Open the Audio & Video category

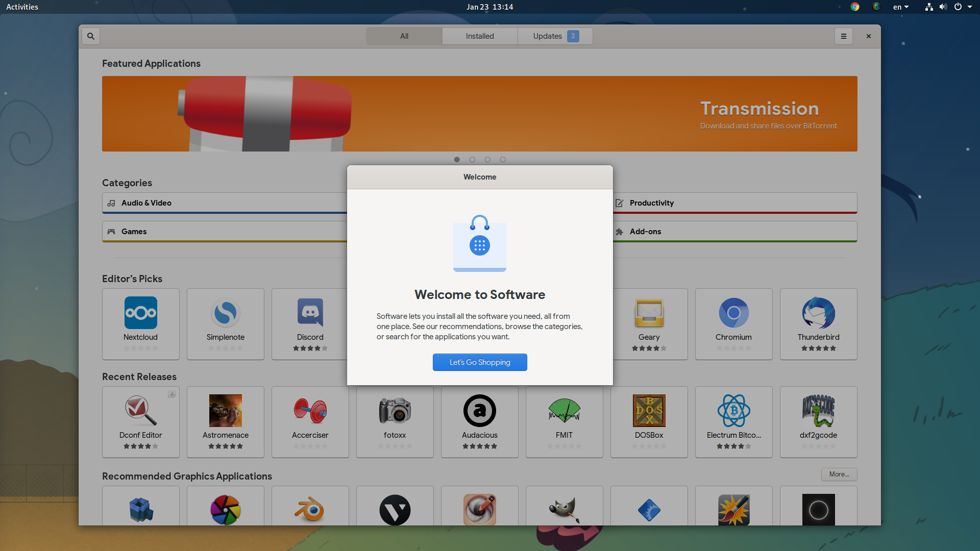pos(225,203)
